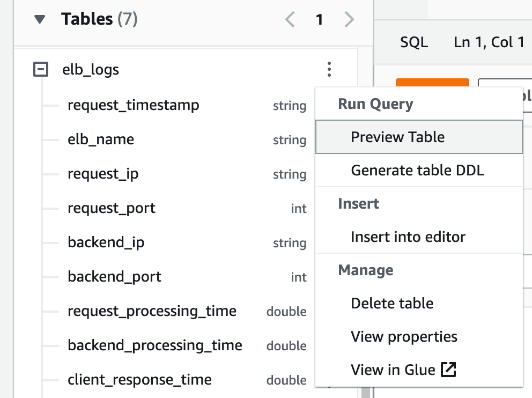Click page number 1 in Tables pagination
Viewport: 532px width, 398px height.
(319, 20)
